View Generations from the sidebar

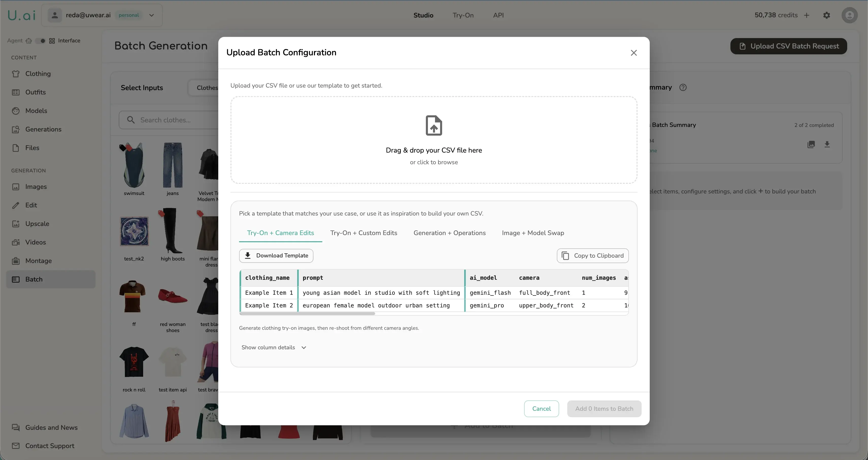(43, 129)
